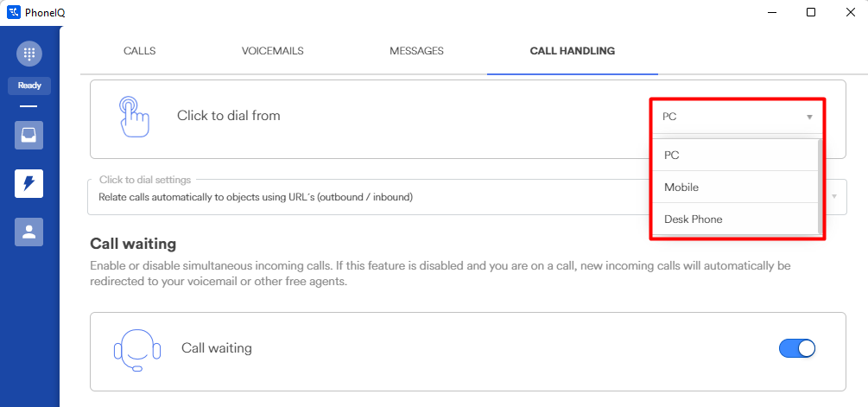Expand the Click to dial settings dropdown
The height and width of the screenshot is (407, 868).
(834, 197)
